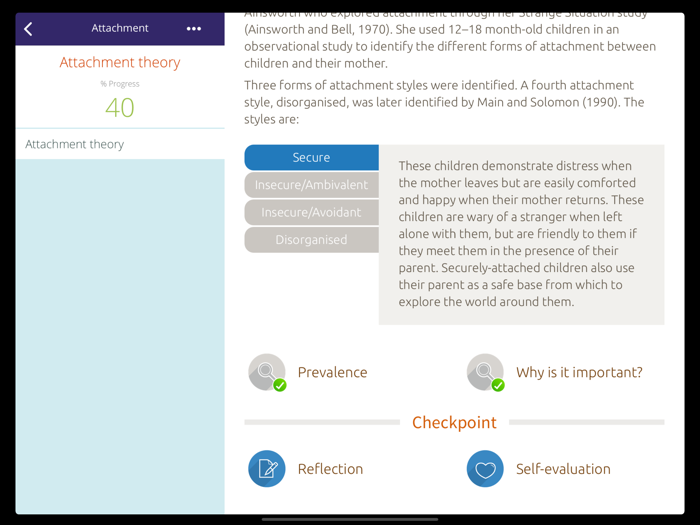Click the green checkmark on Why is it important
This screenshot has width=700, height=525.
[498, 385]
